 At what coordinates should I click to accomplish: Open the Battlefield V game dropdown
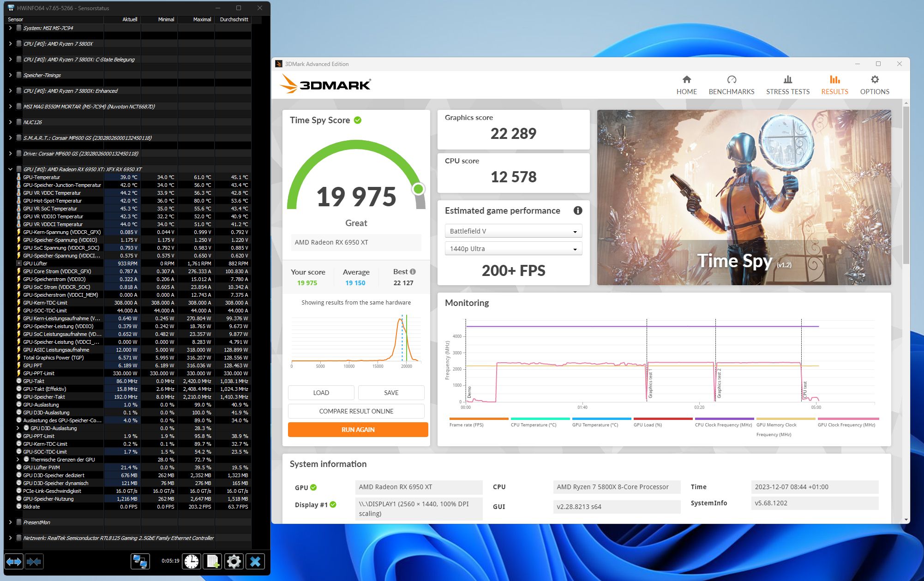click(x=513, y=231)
